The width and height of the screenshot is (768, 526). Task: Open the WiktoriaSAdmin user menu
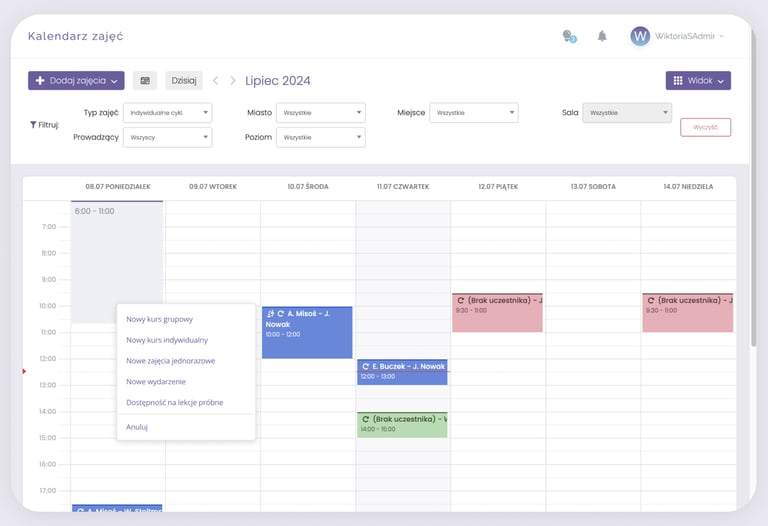(689, 36)
